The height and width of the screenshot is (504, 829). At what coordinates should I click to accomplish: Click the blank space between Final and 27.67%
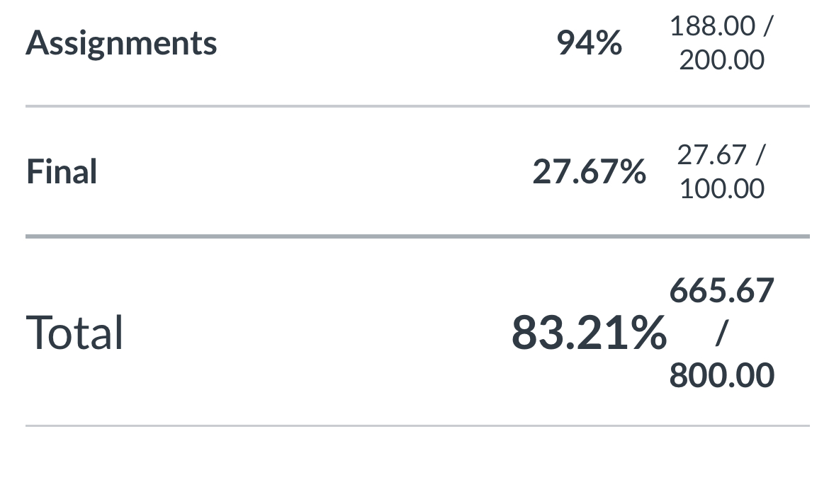[315, 172]
